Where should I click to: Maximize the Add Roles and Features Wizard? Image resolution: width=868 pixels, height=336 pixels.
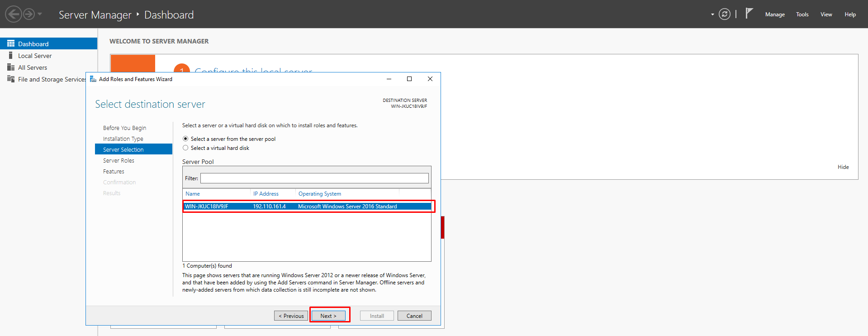click(x=409, y=79)
